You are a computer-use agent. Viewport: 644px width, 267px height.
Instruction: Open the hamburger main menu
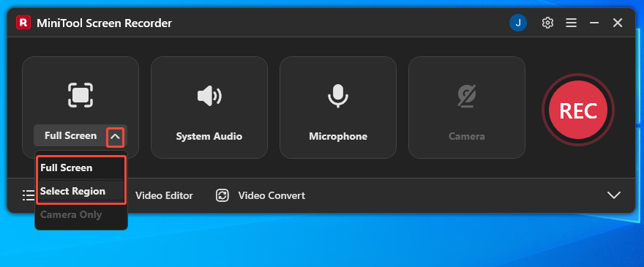point(571,23)
